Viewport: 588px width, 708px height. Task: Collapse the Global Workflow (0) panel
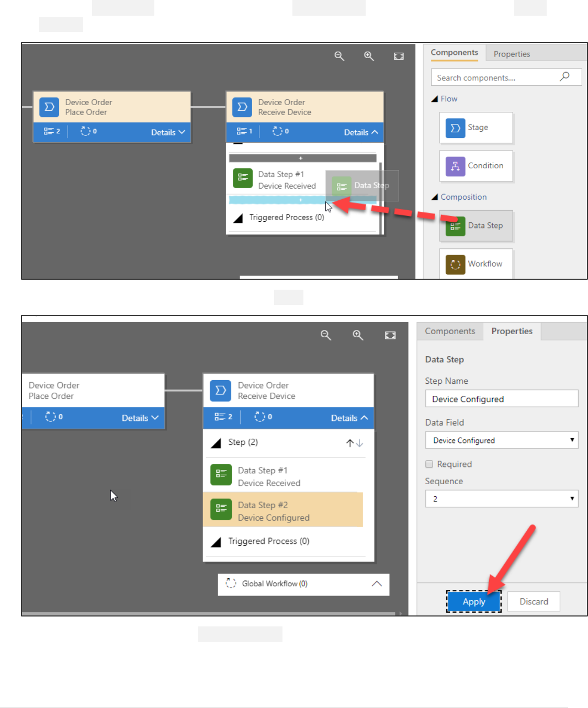[377, 584]
